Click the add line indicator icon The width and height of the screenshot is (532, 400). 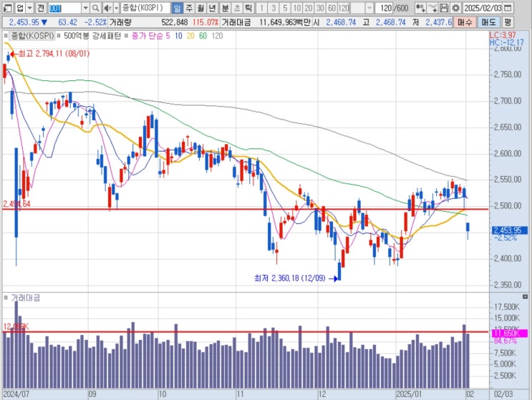coord(432,7)
